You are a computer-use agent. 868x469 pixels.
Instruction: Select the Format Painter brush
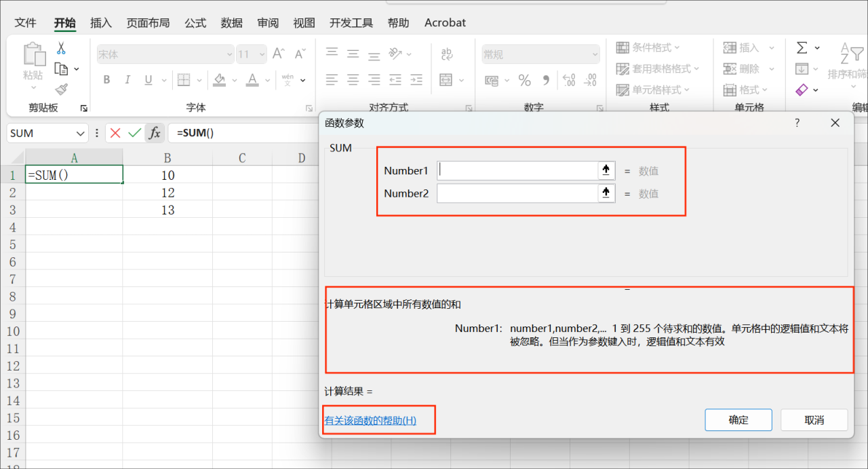click(x=62, y=89)
